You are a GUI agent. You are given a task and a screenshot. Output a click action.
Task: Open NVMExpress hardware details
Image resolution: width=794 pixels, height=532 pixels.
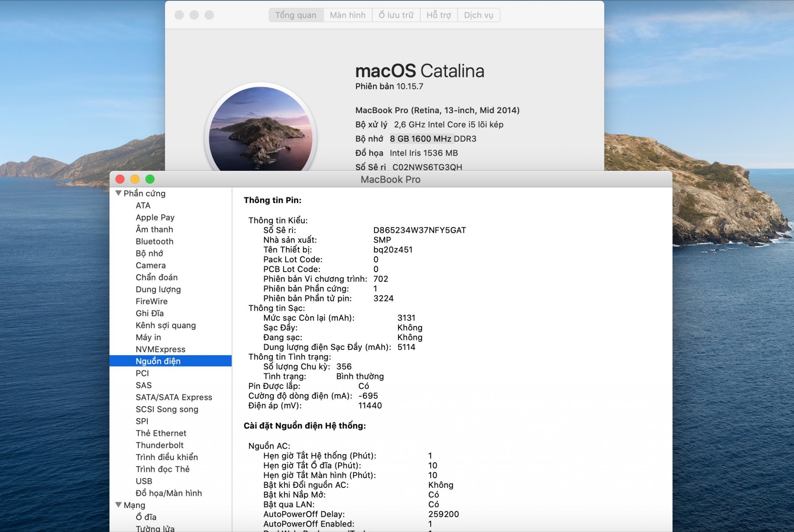coord(161,349)
